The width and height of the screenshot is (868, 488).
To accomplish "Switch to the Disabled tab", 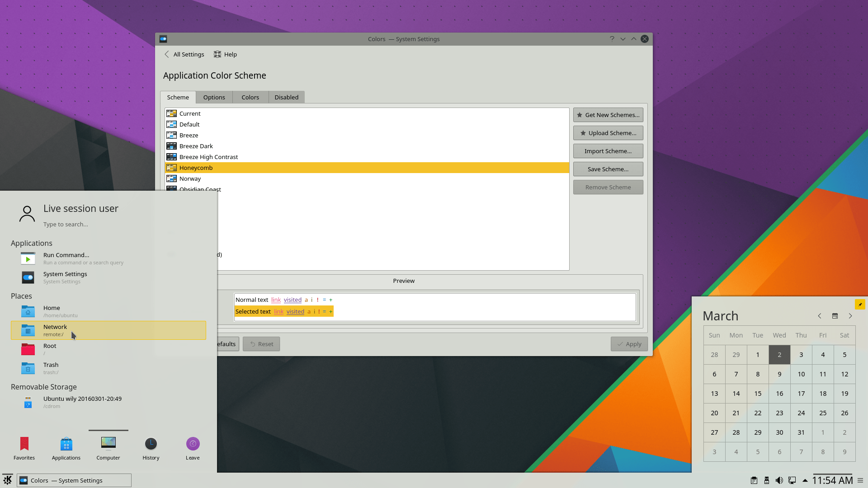I will click(x=286, y=97).
